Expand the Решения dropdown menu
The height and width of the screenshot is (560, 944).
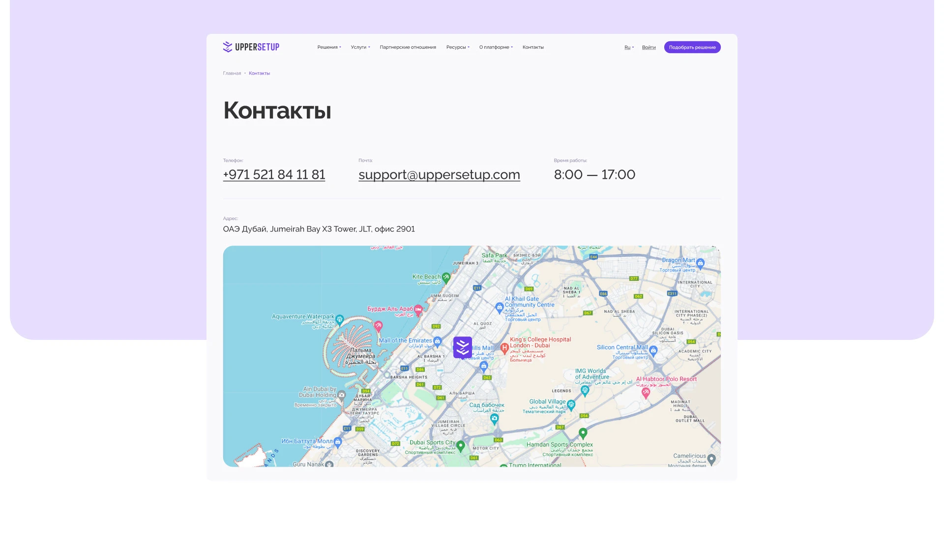pos(329,47)
